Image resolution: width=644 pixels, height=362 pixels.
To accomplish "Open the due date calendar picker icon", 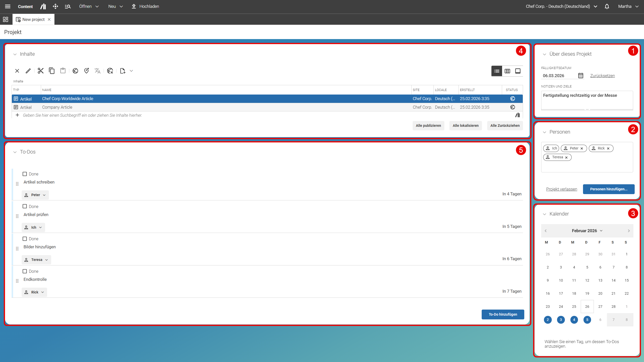I will click(581, 76).
